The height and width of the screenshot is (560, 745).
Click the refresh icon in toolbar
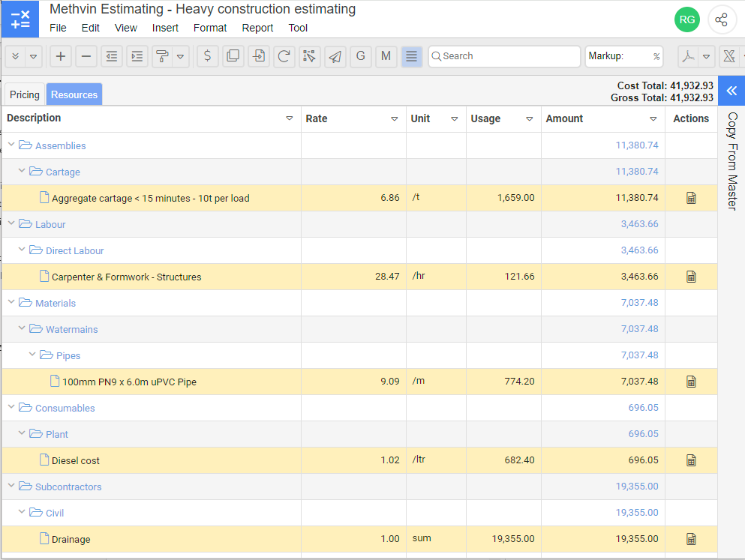click(x=284, y=56)
